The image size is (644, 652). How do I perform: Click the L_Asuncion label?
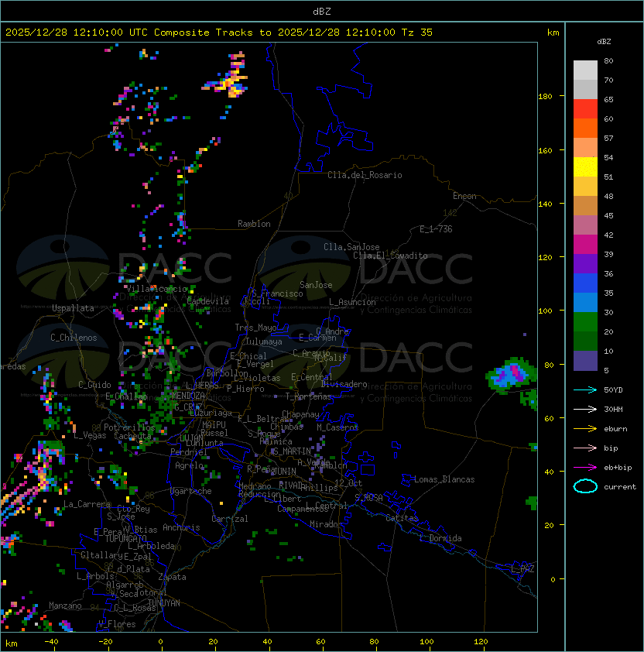(x=352, y=302)
